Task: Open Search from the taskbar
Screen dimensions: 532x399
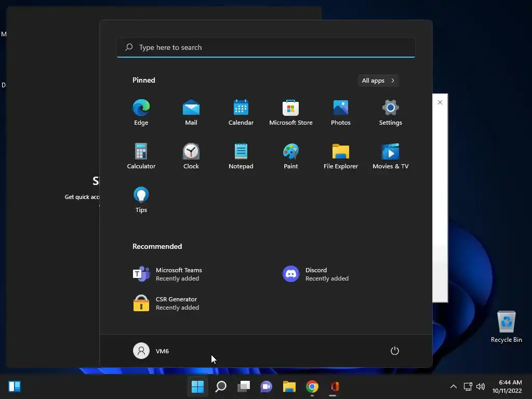Action: pyautogui.click(x=221, y=386)
